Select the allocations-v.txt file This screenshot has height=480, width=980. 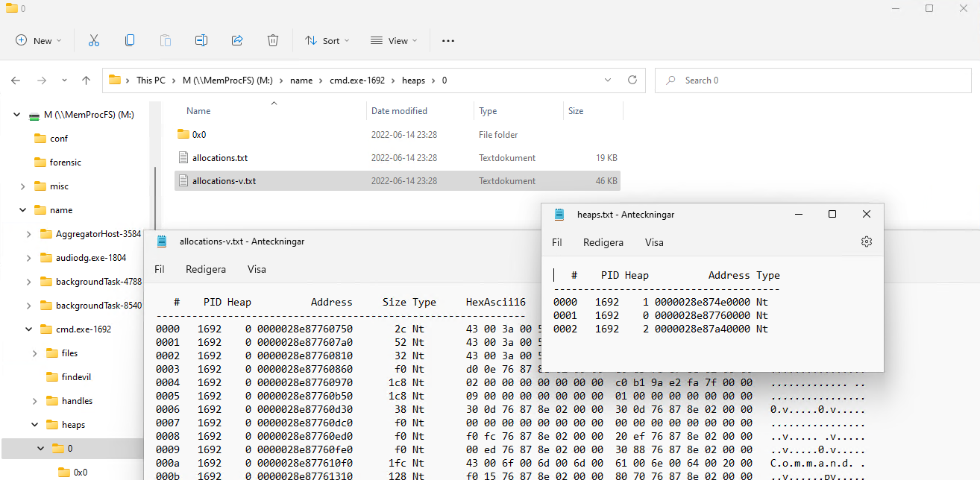tap(398, 181)
